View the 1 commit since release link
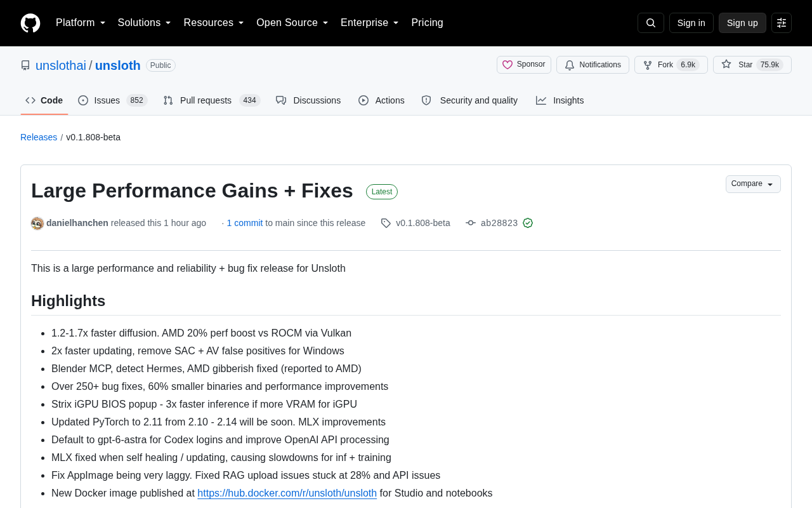Image resolution: width=812 pixels, height=508 pixels. (245, 223)
